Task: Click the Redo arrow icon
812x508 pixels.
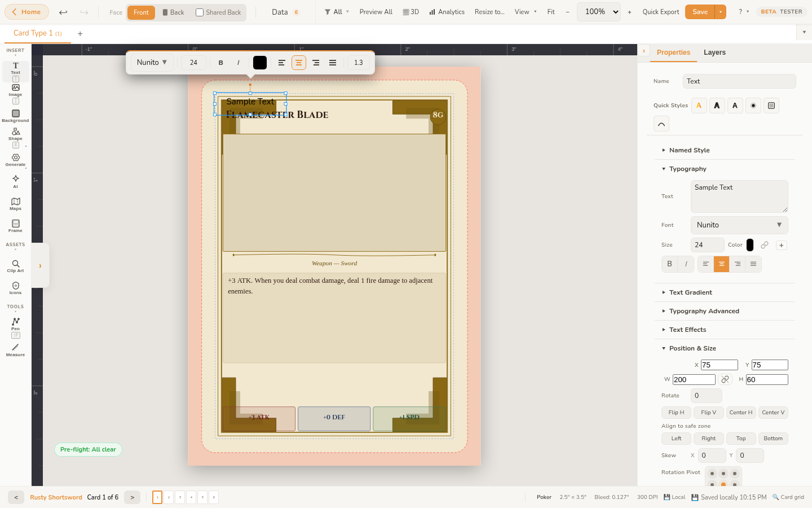Action: [x=84, y=12]
